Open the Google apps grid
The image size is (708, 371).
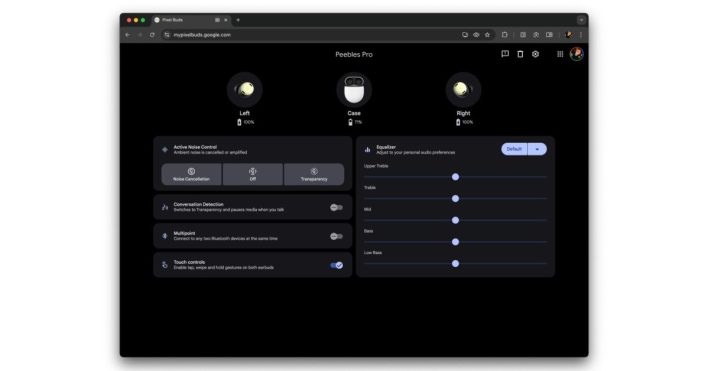coord(560,54)
